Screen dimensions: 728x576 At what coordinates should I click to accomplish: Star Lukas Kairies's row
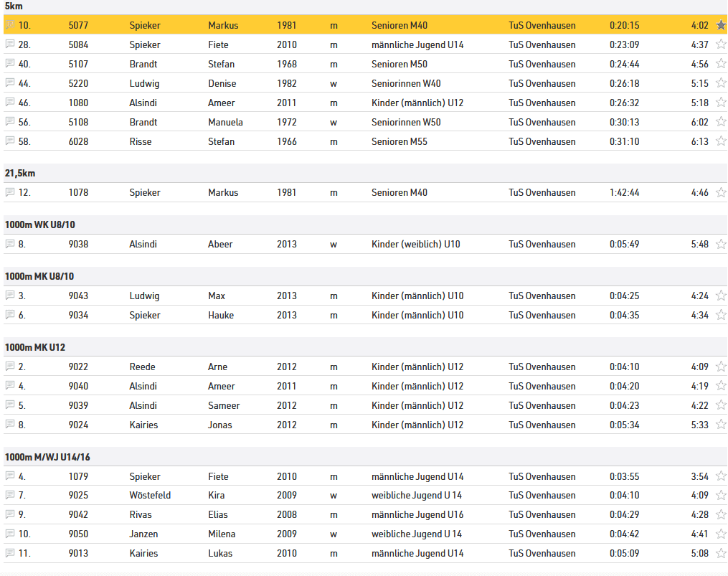tap(721, 553)
